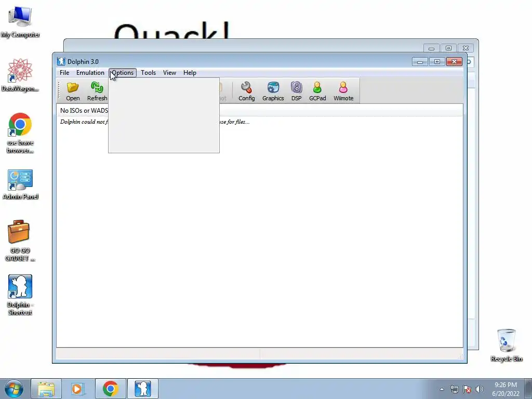Click the Windows Start button
The image size is (532, 399).
14,389
